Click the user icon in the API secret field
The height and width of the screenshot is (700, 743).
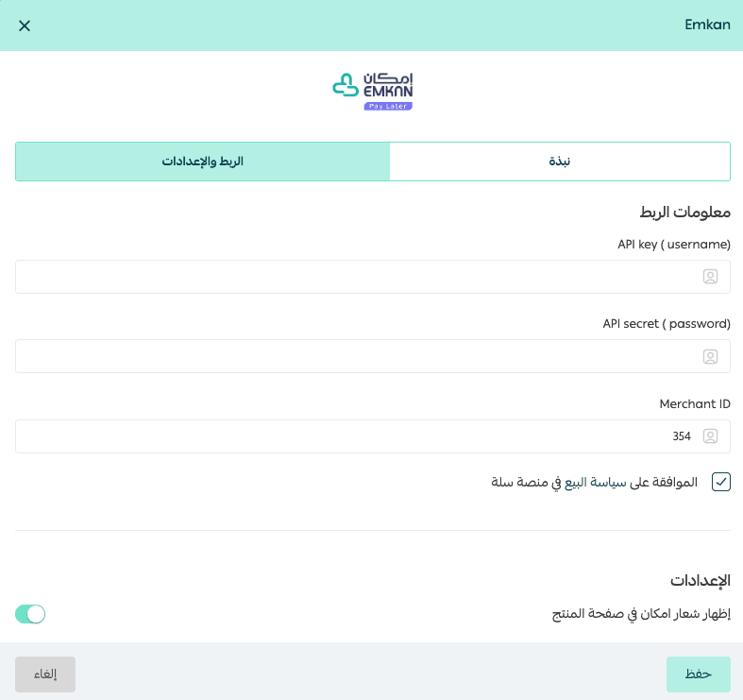(x=710, y=357)
